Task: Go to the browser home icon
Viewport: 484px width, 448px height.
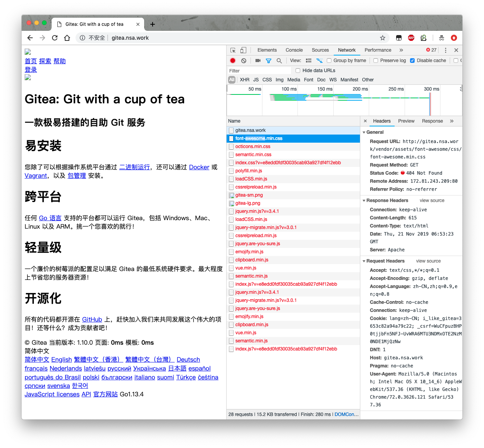Action: tap(67, 38)
